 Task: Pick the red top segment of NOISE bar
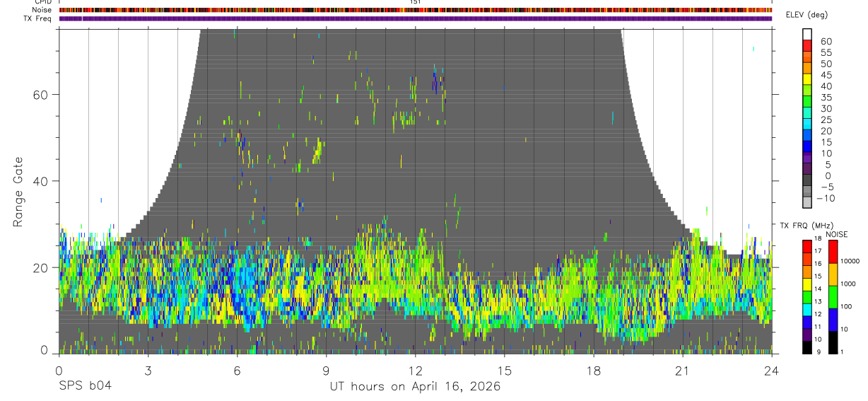pos(833,252)
